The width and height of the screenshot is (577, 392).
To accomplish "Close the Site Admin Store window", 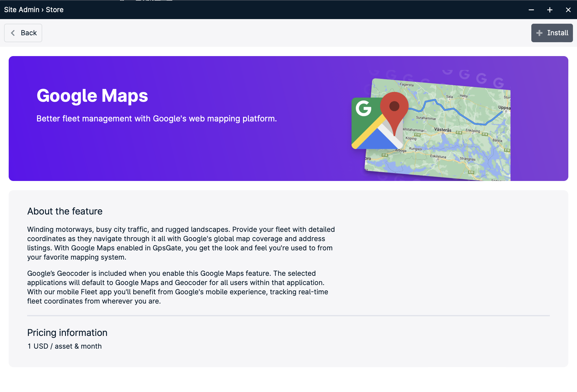I will pos(568,10).
